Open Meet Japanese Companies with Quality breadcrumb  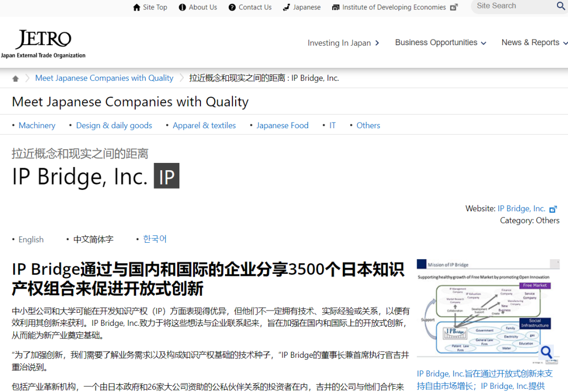[104, 78]
